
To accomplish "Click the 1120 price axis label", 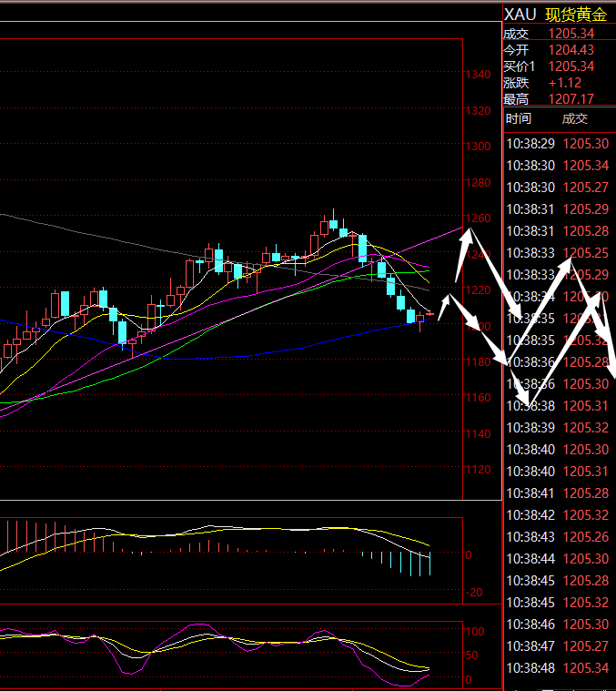I will (x=478, y=470).
